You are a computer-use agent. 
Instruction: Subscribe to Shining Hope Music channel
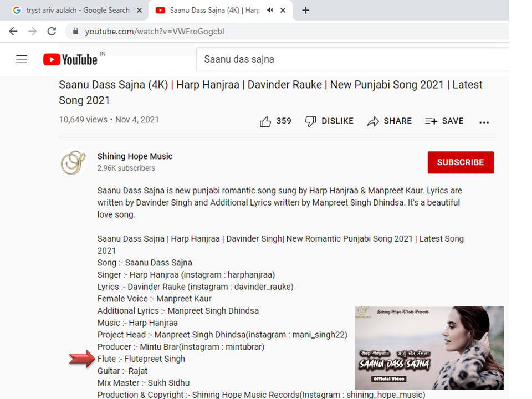point(460,162)
